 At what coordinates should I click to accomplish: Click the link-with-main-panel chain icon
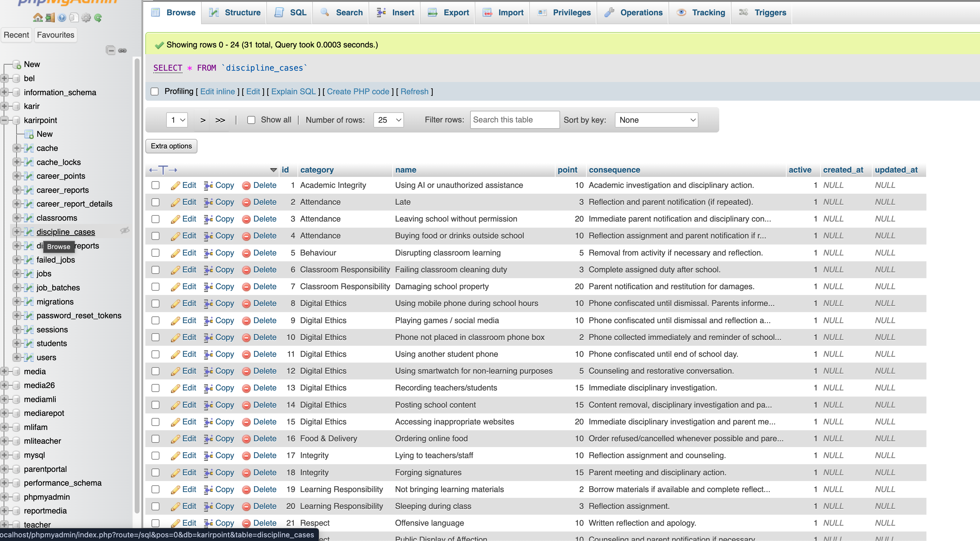(122, 50)
